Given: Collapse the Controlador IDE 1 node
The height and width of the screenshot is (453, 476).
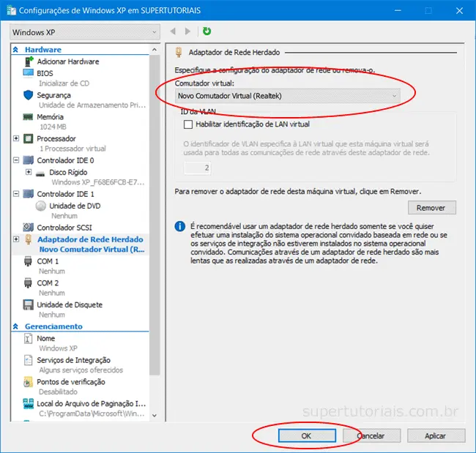Looking at the screenshot, I should coord(16,194).
